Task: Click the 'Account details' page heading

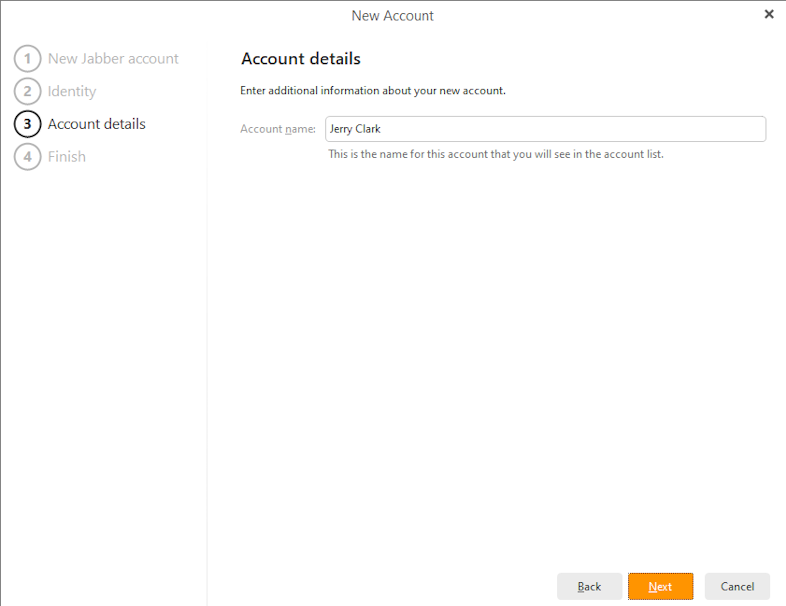Action: [301, 59]
